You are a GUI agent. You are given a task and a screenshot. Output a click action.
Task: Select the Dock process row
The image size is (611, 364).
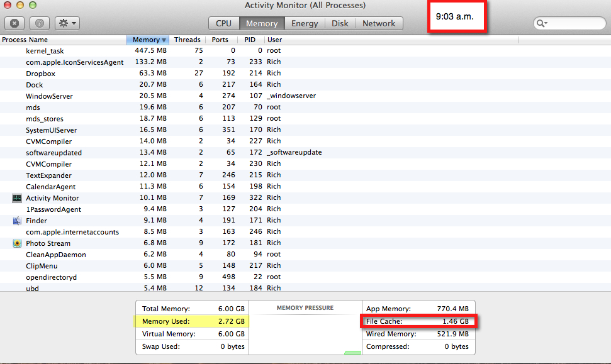(x=306, y=84)
